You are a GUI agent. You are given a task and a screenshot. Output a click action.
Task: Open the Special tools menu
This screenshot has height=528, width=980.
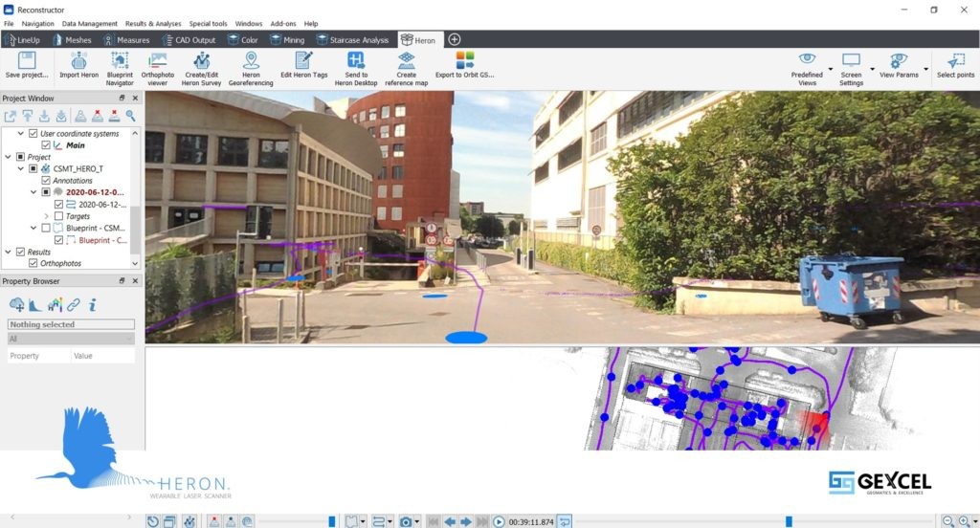[208, 24]
